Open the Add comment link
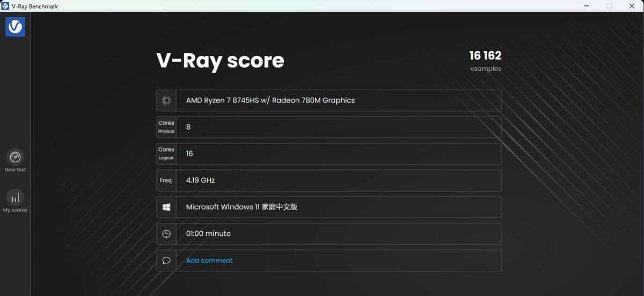 [x=209, y=261]
